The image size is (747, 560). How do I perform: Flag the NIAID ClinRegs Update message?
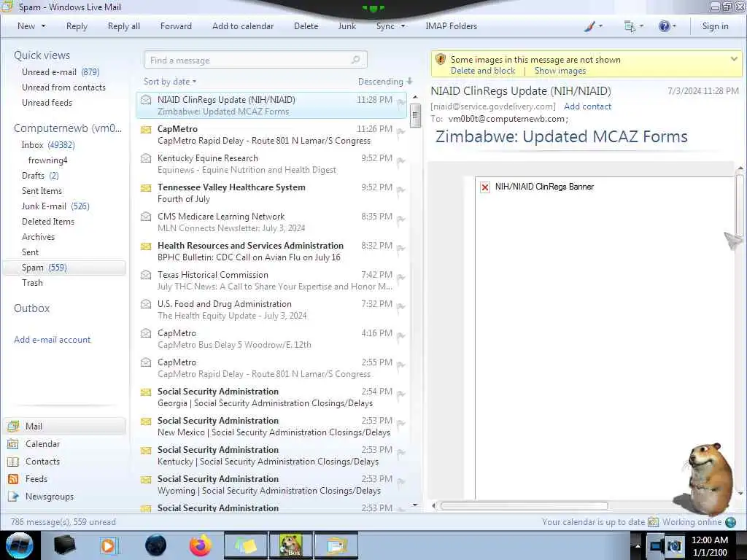(400, 103)
